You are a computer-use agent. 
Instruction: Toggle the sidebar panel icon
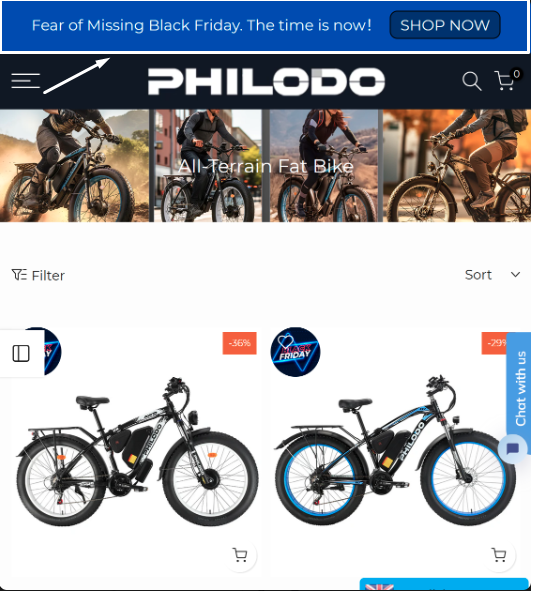pyautogui.click(x=21, y=354)
